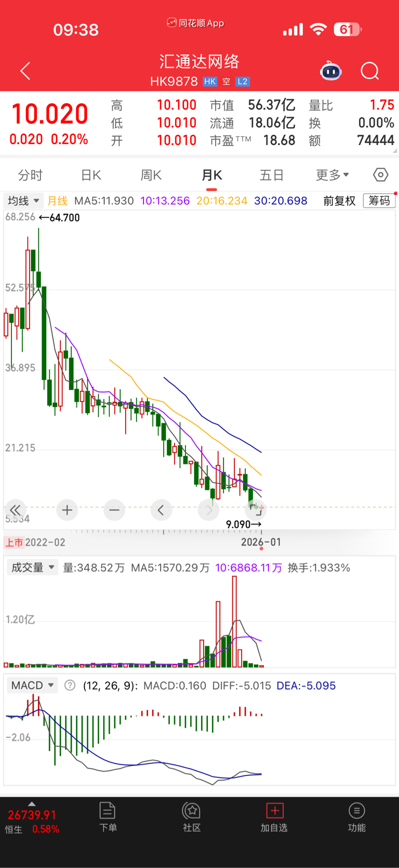Go back with the left arrow icon

point(25,71)
